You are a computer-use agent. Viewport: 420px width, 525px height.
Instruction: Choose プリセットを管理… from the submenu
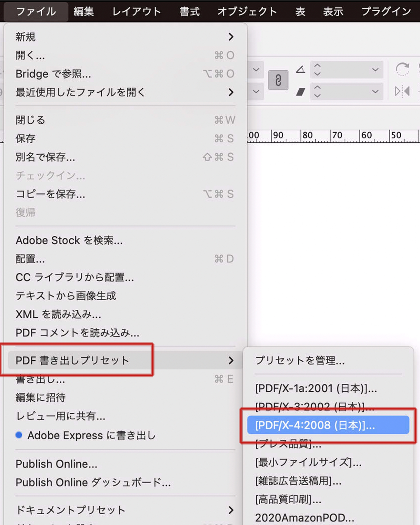pos(300,360)
